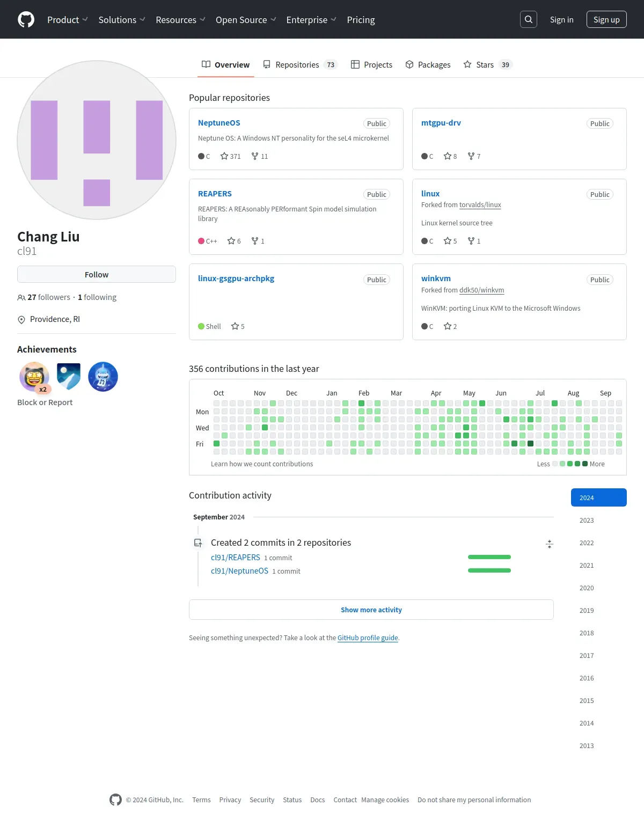This screenshot has width=644, height=828.
Task: Click Chang Liu's profile avatar
Action: click(97, 140)
